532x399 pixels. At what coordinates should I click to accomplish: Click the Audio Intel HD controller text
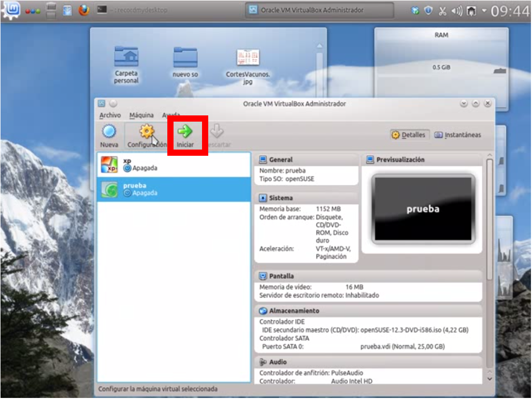(352, 381)
